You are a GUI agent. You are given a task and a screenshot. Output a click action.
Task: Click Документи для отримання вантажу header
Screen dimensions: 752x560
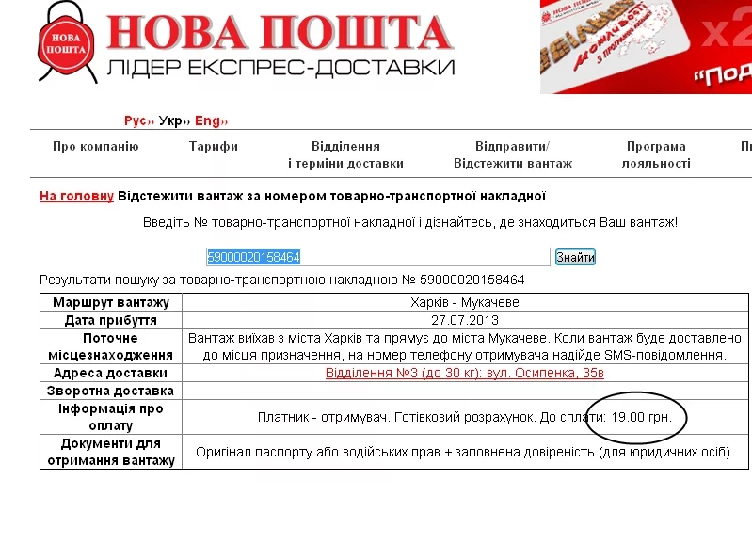pyautogui.click(x=111, y=452)
